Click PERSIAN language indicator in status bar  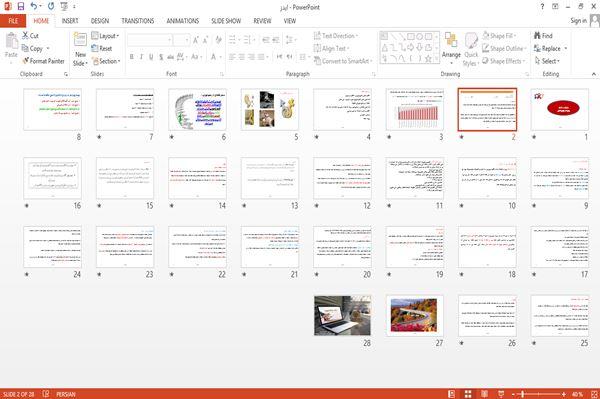66,394
